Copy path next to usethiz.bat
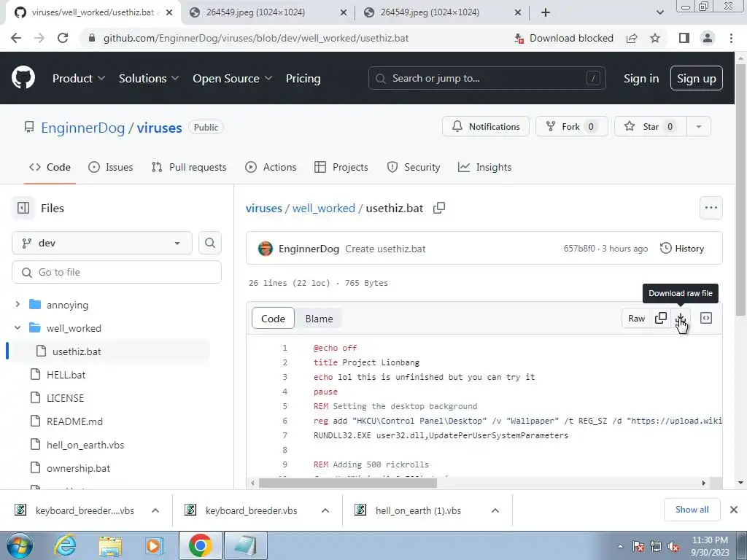This screenshot has width=747, height=560. [x=438, y=208]
